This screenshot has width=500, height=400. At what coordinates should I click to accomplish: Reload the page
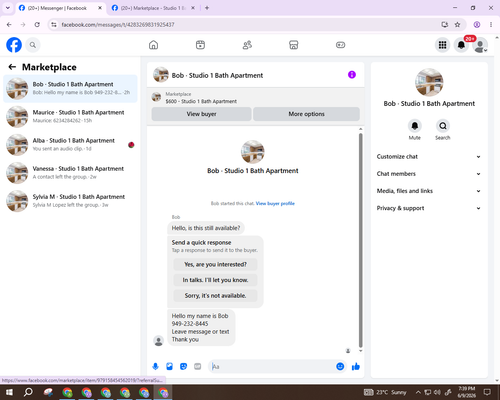coord(37,25)
